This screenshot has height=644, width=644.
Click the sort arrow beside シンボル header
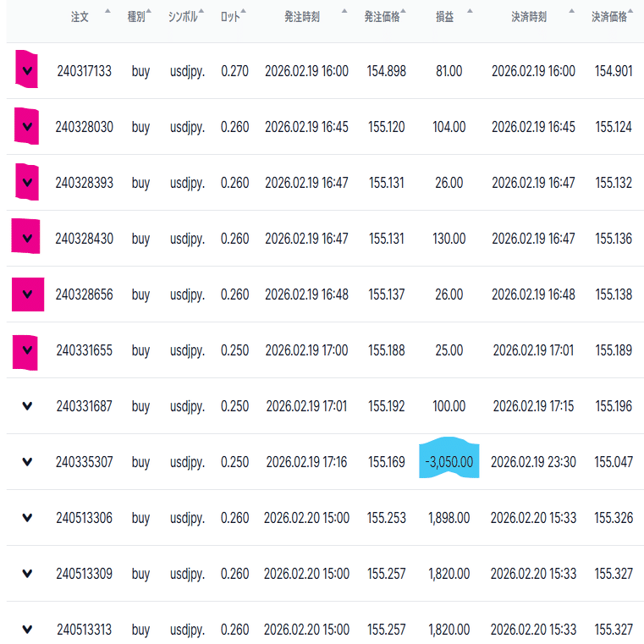pyautogui.click(x=201, y=12)
